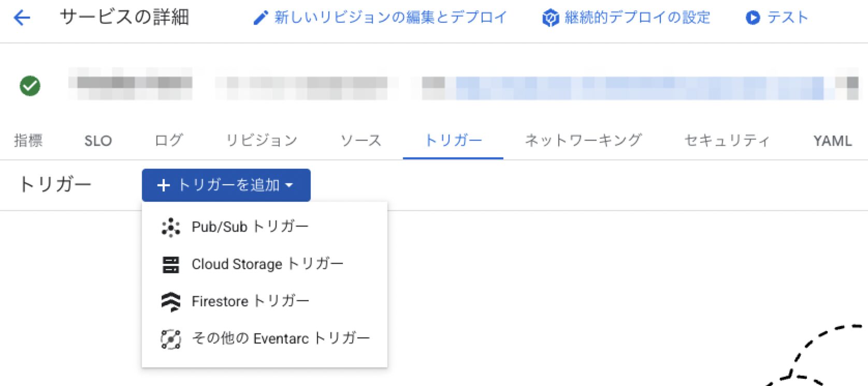Select the ソース tab
The image size is (868, 386).
[x=360, y=140]
